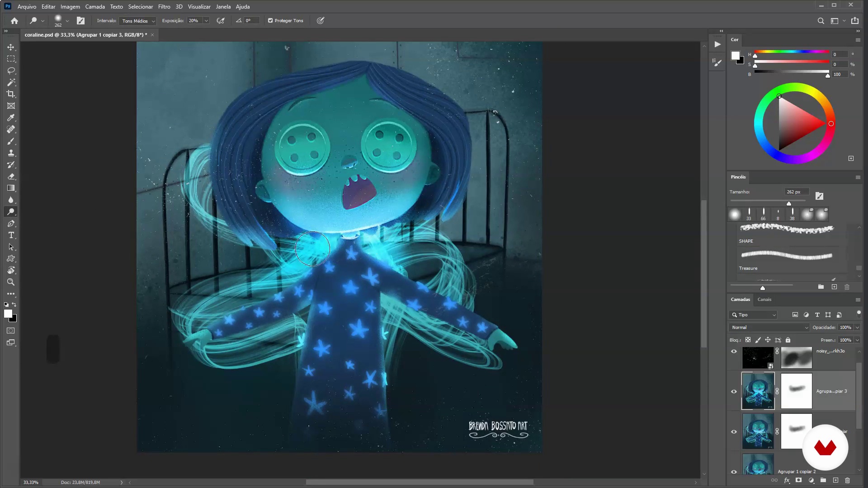Toggle Quick Mask mode
This screenshot has height=488, width=868.
(x=11, y=331)
